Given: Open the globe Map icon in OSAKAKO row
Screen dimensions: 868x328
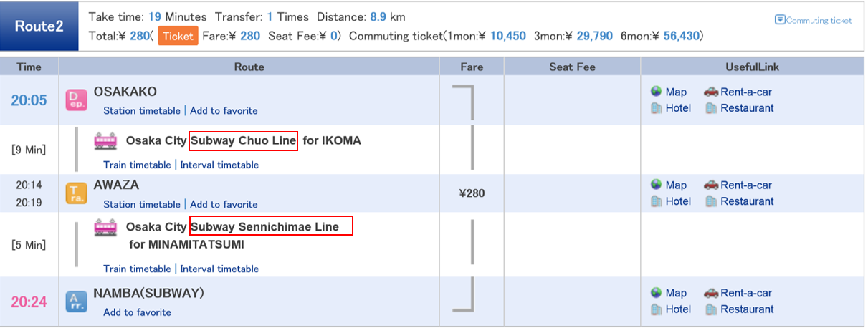Looking at the screenshot, I should coord(656,92).
